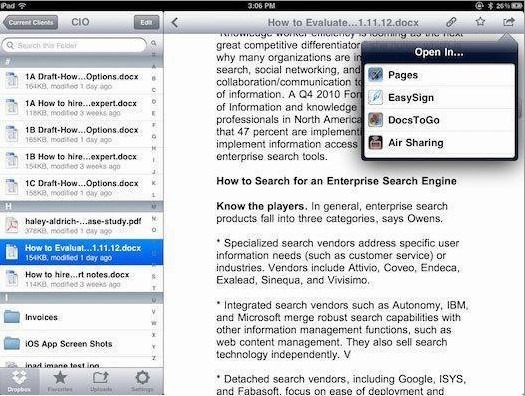Tap the # section header in file list

(81, 62)
